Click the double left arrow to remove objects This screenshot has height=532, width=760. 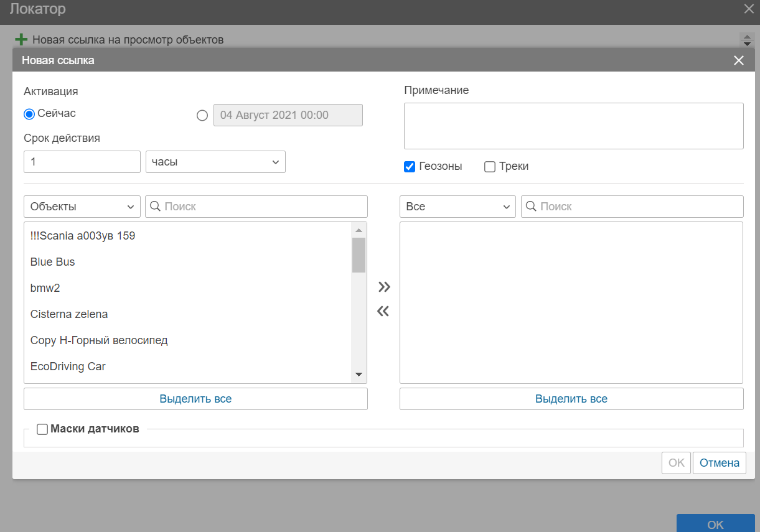coord(383,311)
